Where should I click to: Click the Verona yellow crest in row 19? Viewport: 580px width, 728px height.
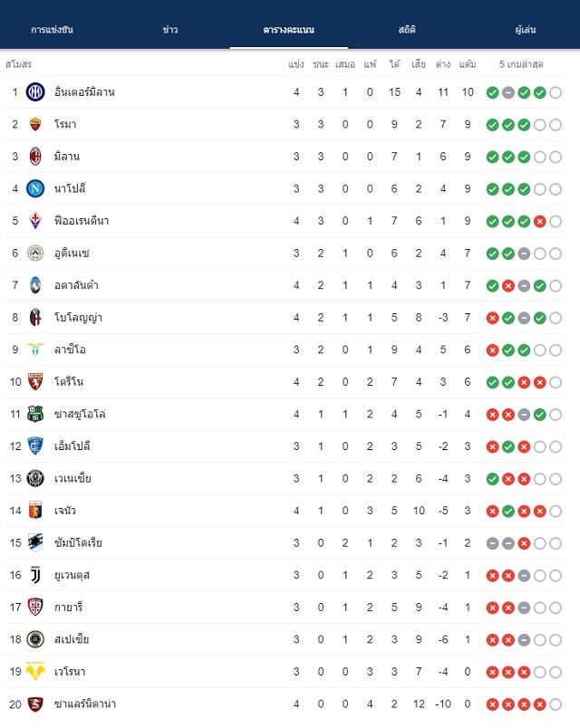coord(35,671)
